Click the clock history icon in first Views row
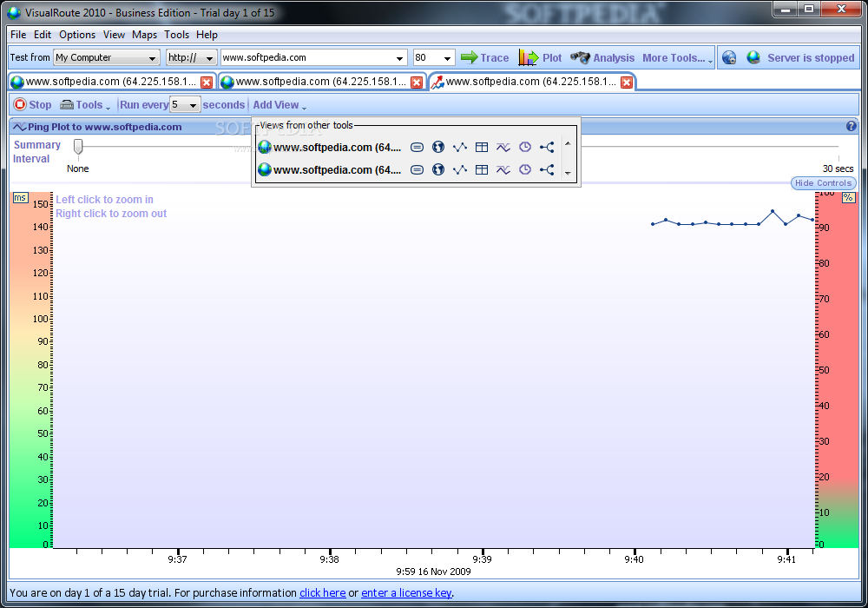The width and height of the screenshot is (868, 608). click(525, 148)
